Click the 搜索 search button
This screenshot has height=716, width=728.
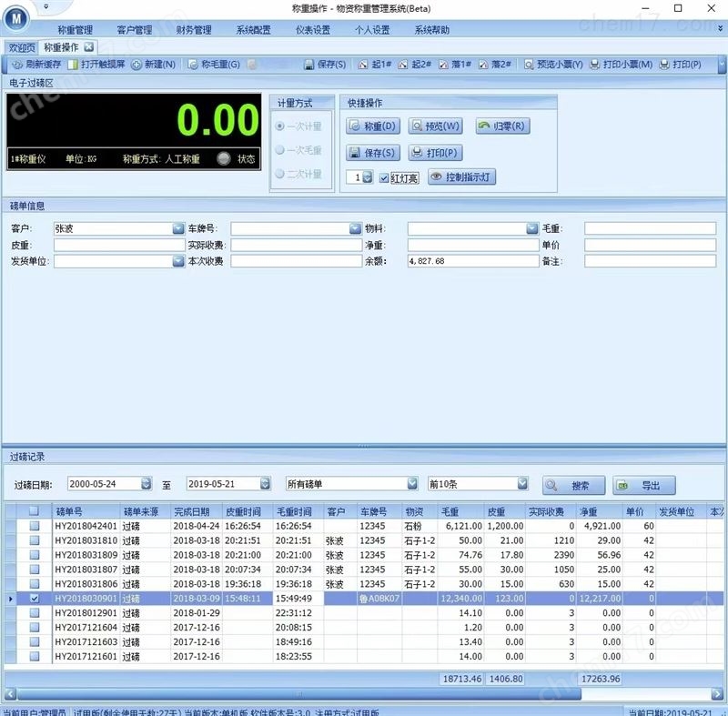point(573,486)
